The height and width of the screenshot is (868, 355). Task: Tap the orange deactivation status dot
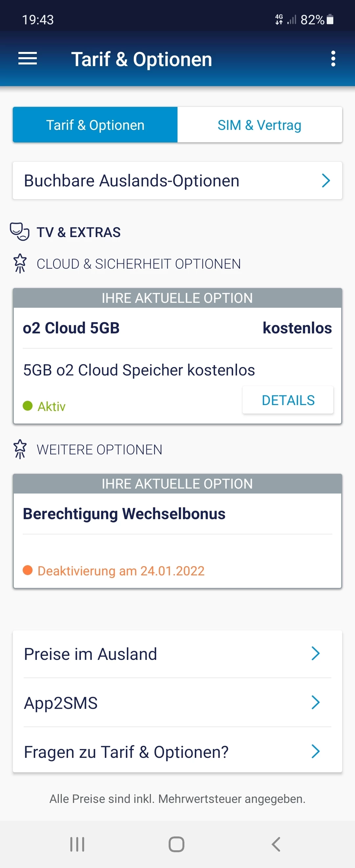(28, 570)
